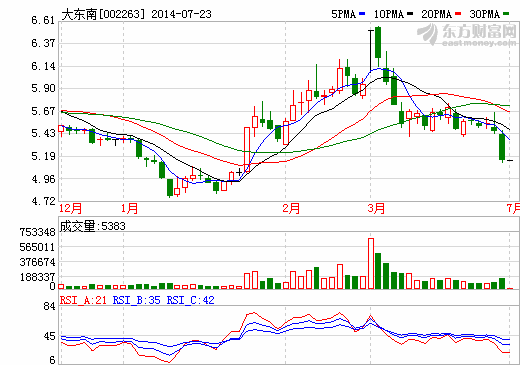Click the stock title 大东南[002263]
Image resolution: width=520 pixels, height=365 pixels.
104,14
